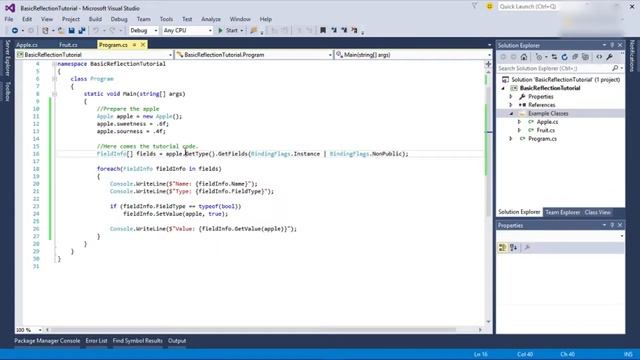Screen dimensions: 640x360
Task: Click the Pending Changes Filter icon
Action: [539, 57]
